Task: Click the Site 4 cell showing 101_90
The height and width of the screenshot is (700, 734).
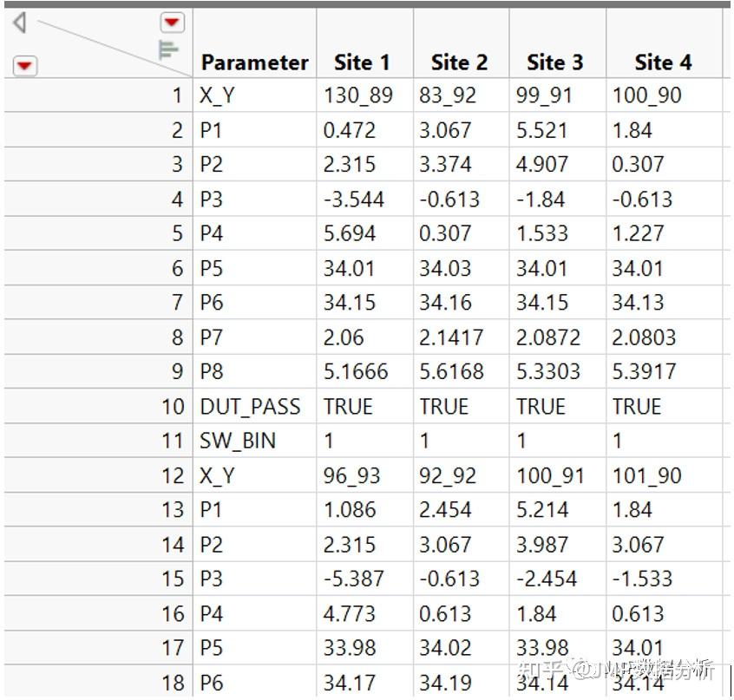Action: pos(646,475)
